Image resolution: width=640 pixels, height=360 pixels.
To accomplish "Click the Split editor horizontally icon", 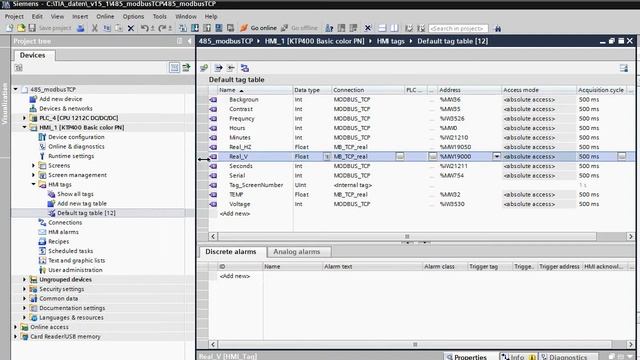I will click(x=382, y=28).
